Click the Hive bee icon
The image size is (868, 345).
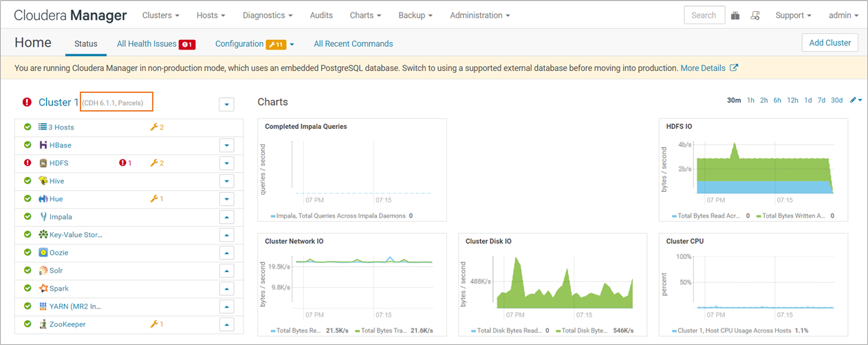coord(43,181)
